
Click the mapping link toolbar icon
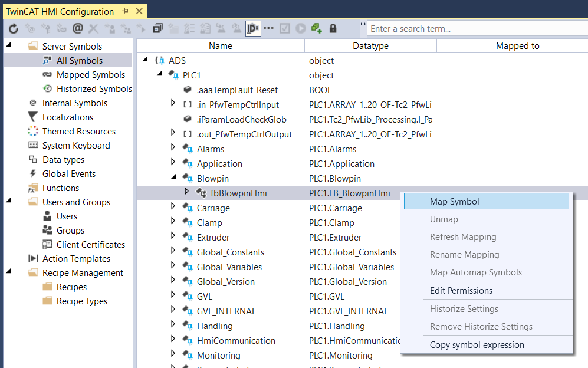(61, 28)
